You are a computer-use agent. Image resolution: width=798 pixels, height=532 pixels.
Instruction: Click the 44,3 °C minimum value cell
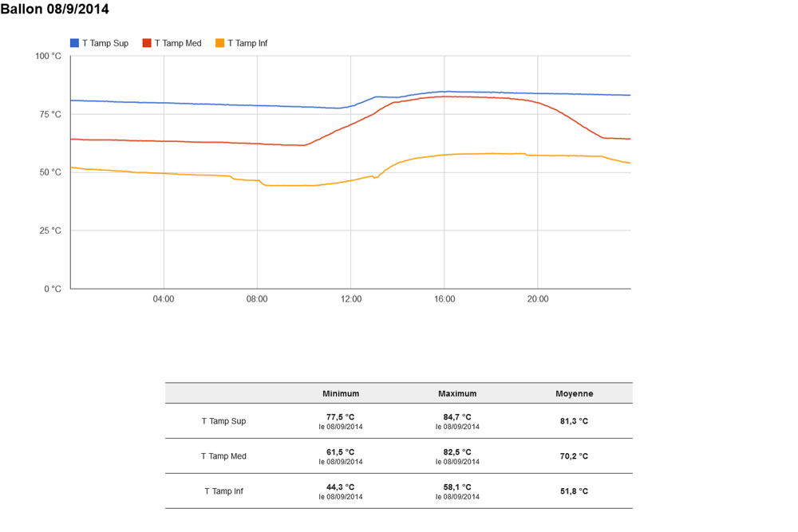341,487
